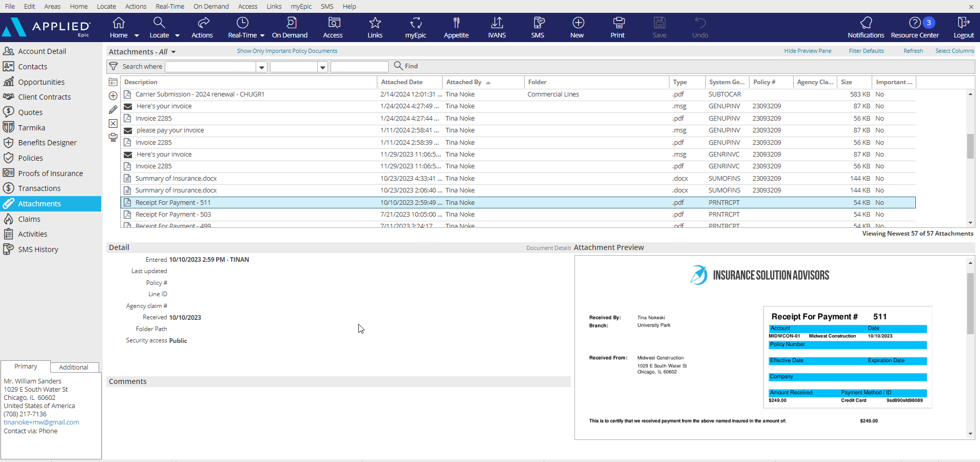Edit the selected attachment using the pencil icon
Viewport: 980px width, 462px height.
(x=112, y=109)
